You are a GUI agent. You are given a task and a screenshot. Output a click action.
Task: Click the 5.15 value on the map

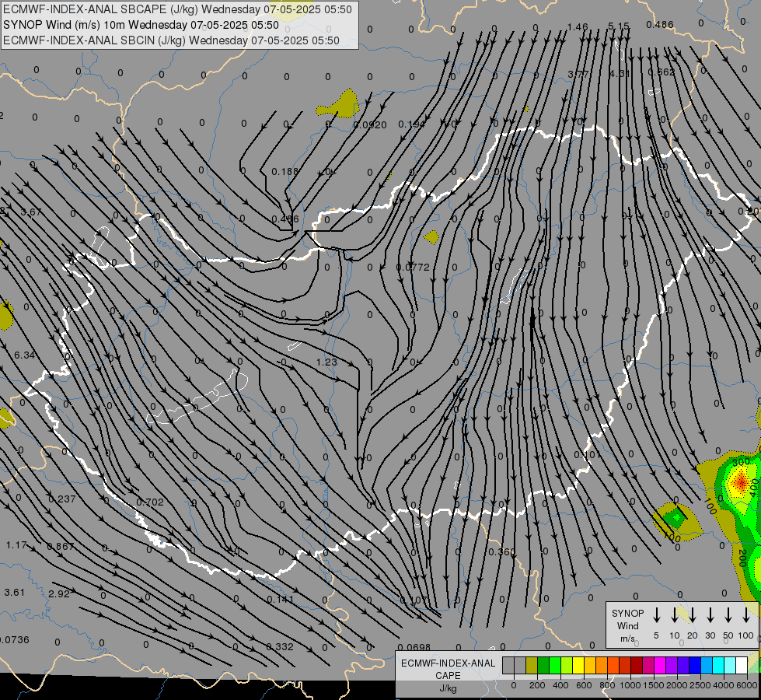click(619, 26)
